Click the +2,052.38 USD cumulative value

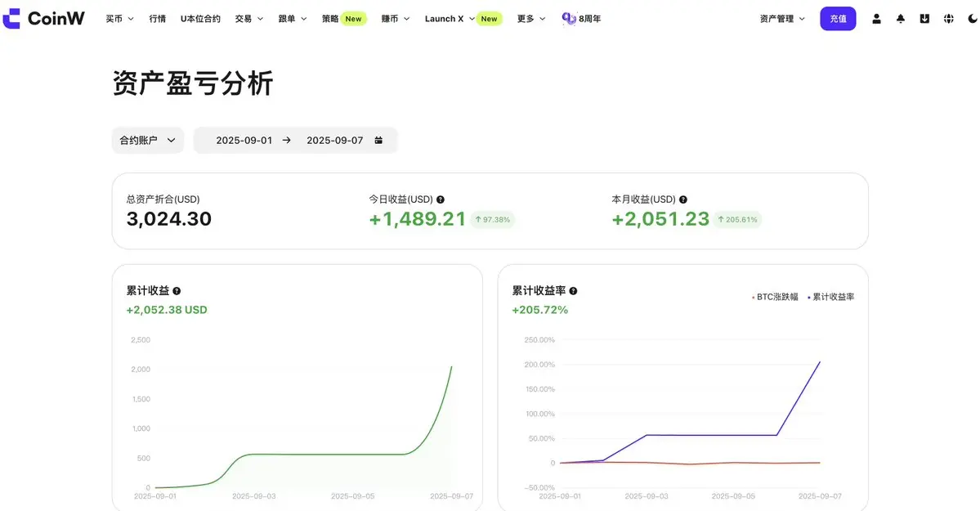pyautogui.click(x=167, y=310)
